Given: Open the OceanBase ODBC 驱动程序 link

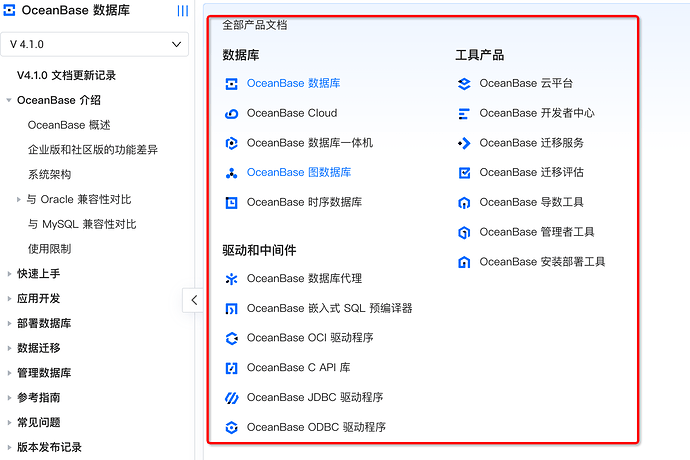Looking at the screenshot, I should (x=316, y=427).
